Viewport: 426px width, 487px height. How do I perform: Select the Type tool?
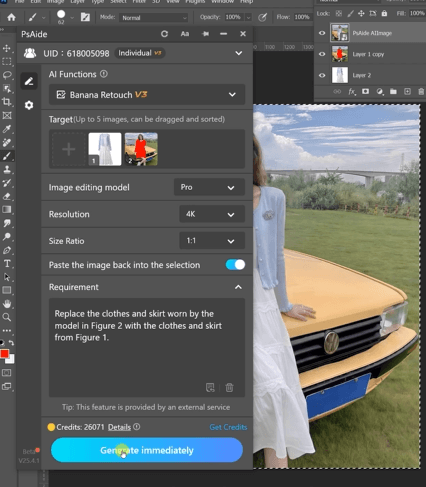coord(7,264)
